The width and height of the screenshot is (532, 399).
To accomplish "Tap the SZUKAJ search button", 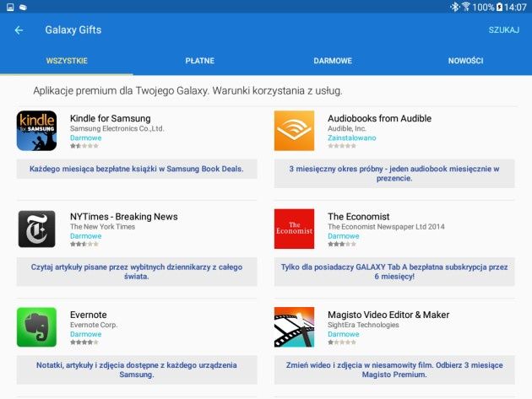I will tap(504, 30).
